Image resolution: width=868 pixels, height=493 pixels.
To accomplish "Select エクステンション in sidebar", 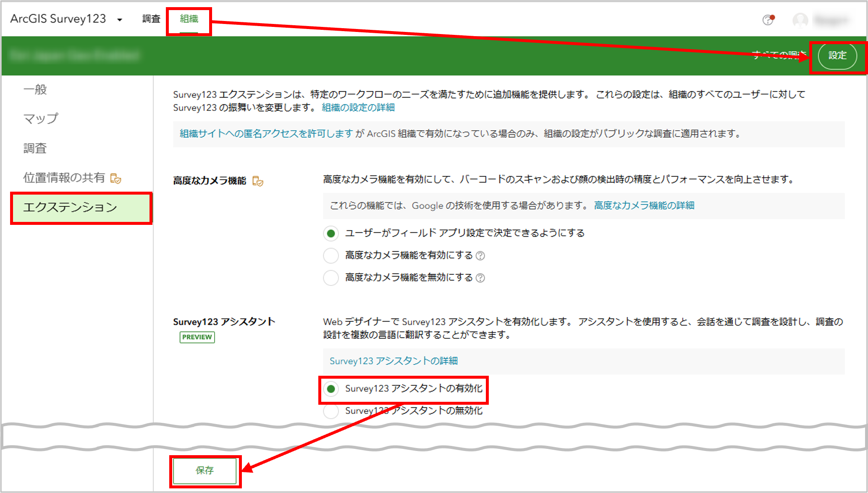I will [81, 208].
